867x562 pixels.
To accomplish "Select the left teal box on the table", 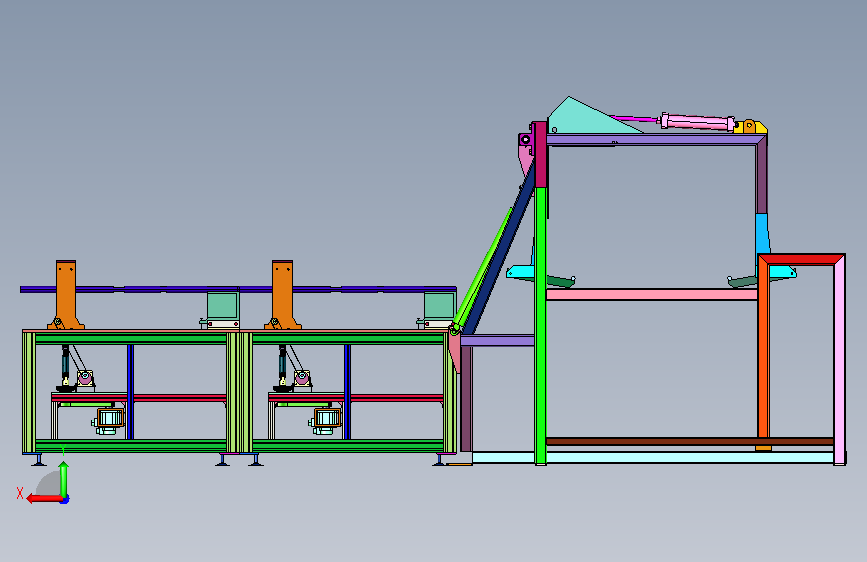I will tap(223, 306).
